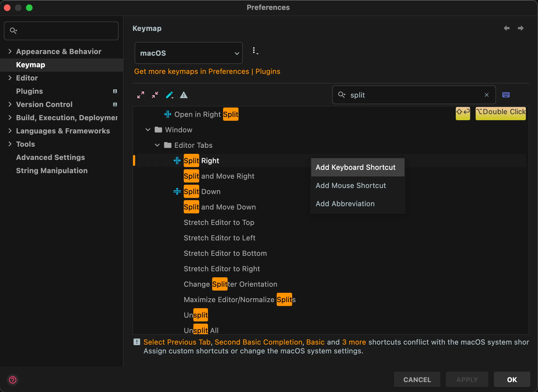538x392 pixels.
Task: Choose Add Mouse Shortcut
Action: point(351,186)
